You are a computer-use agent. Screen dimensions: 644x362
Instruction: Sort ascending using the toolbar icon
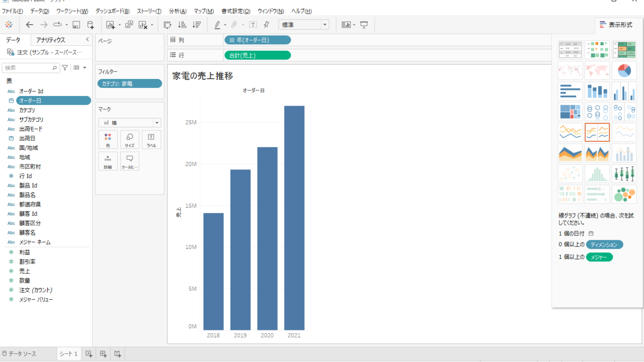click(x=182, y=25)
